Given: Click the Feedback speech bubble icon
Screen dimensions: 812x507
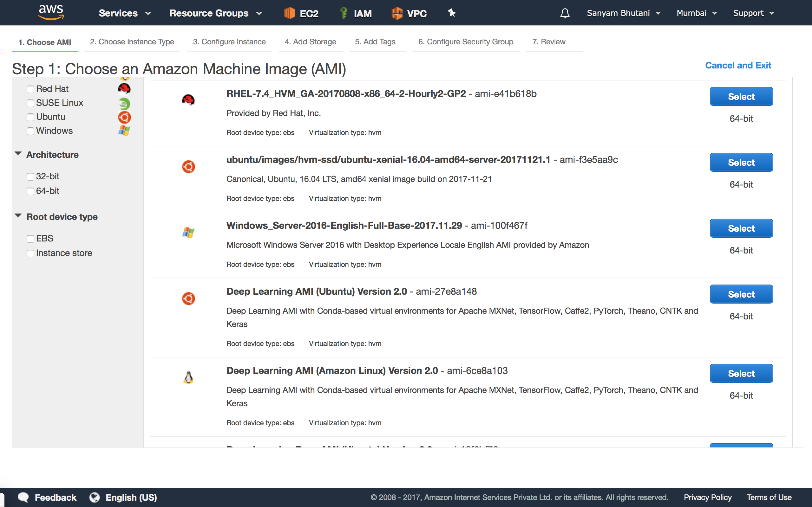Looking at the screenshot, I should pos(23,497).
